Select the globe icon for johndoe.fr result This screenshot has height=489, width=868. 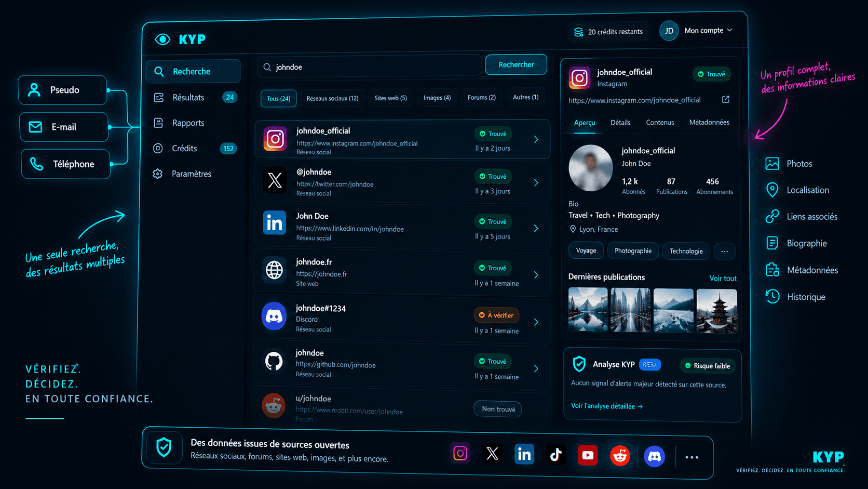tap(274, 270)
